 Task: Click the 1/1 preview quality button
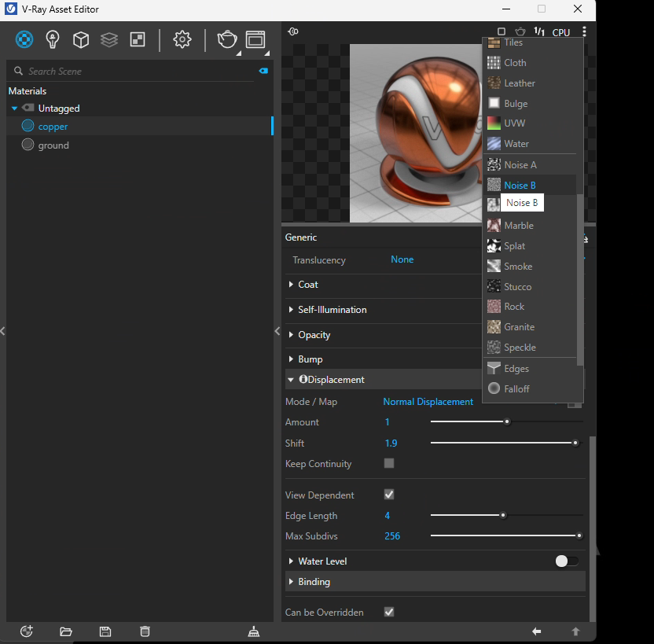539,31
